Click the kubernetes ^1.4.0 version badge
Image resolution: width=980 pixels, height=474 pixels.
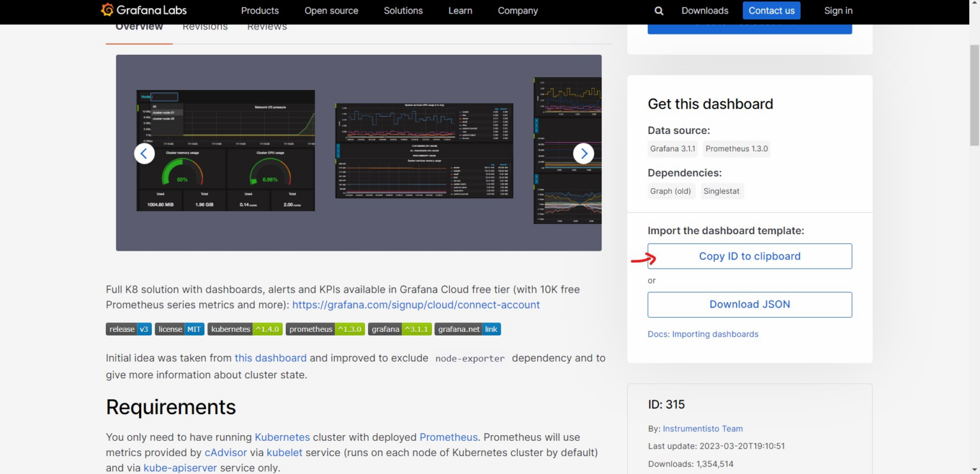tap(245, 329)
